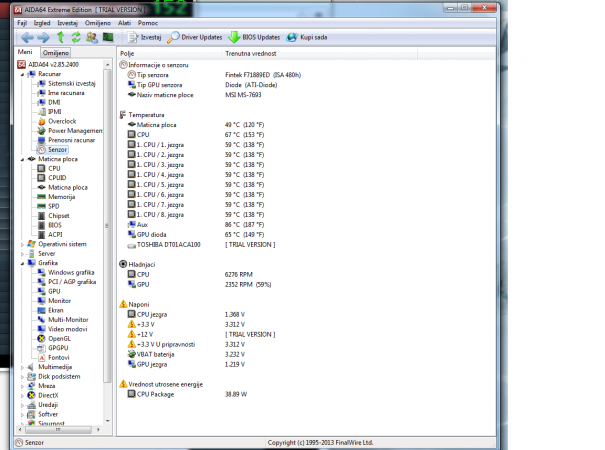Click the Back navigation arrow in toolbar
This screenshot has height=450, width=605.
point(27,37)
